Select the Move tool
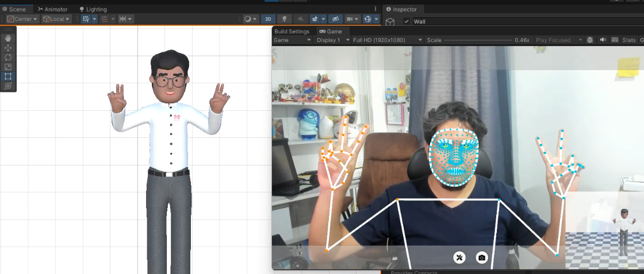Viewport: 644px width, 274px height. [x=8, y=48]
